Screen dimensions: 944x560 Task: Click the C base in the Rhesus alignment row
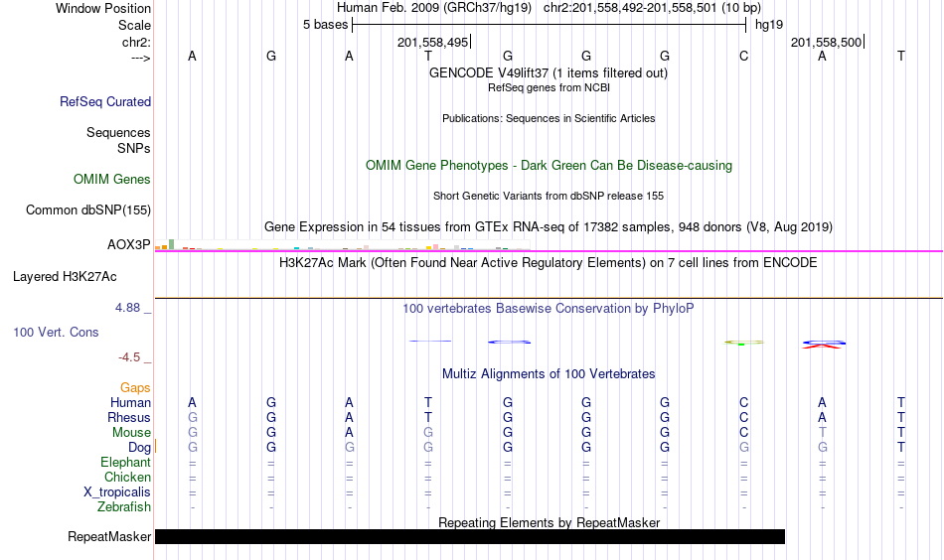(743, 417)
